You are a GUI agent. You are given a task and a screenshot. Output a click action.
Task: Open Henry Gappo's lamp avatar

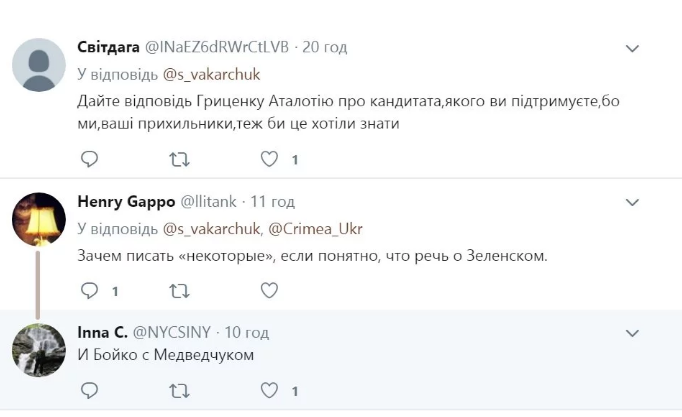point(39,219)
